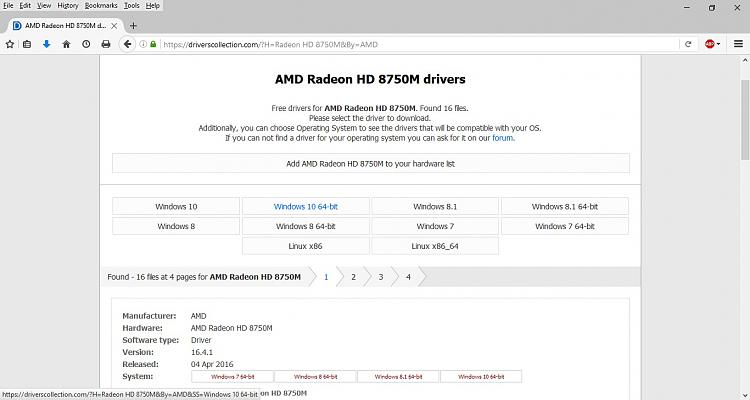Filter drivers by Linux x86_64

[435, 246]
